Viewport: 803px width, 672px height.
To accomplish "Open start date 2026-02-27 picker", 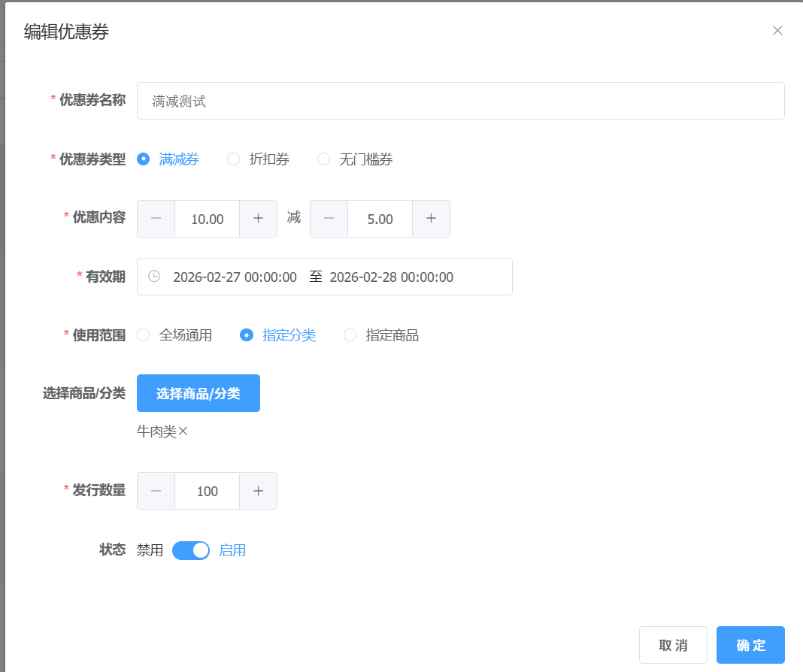I will tap(235, 277).
